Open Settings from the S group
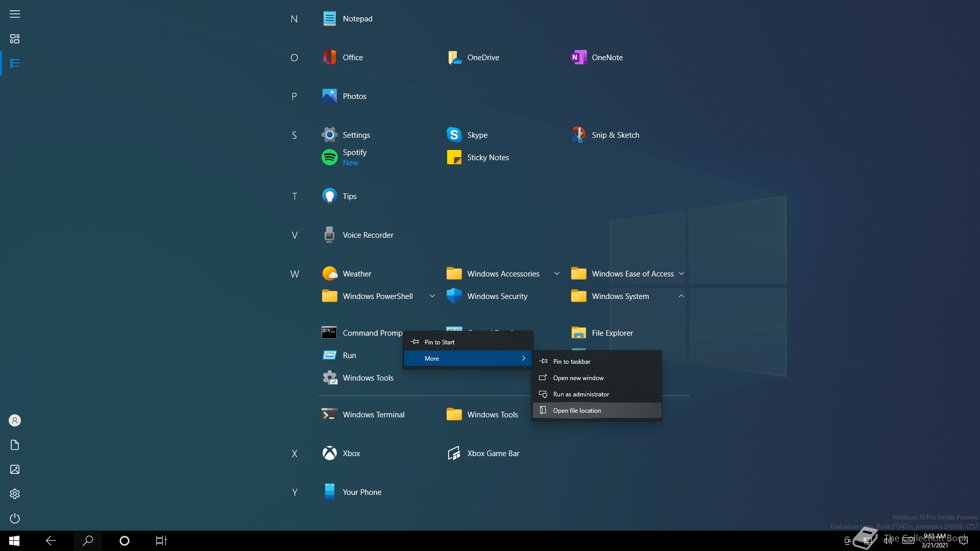980x551 pixels. click(346, 135)
